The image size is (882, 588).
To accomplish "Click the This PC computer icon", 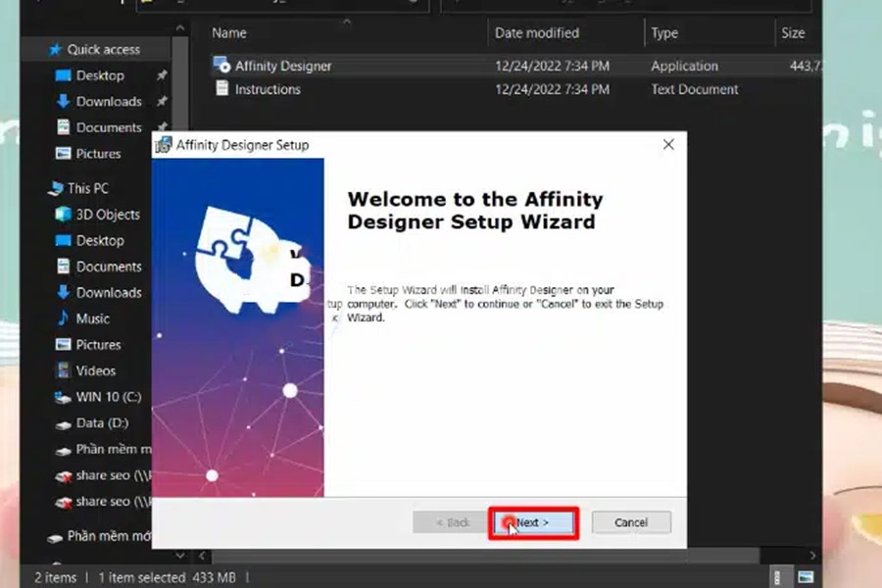I will [x=56, y=188].
